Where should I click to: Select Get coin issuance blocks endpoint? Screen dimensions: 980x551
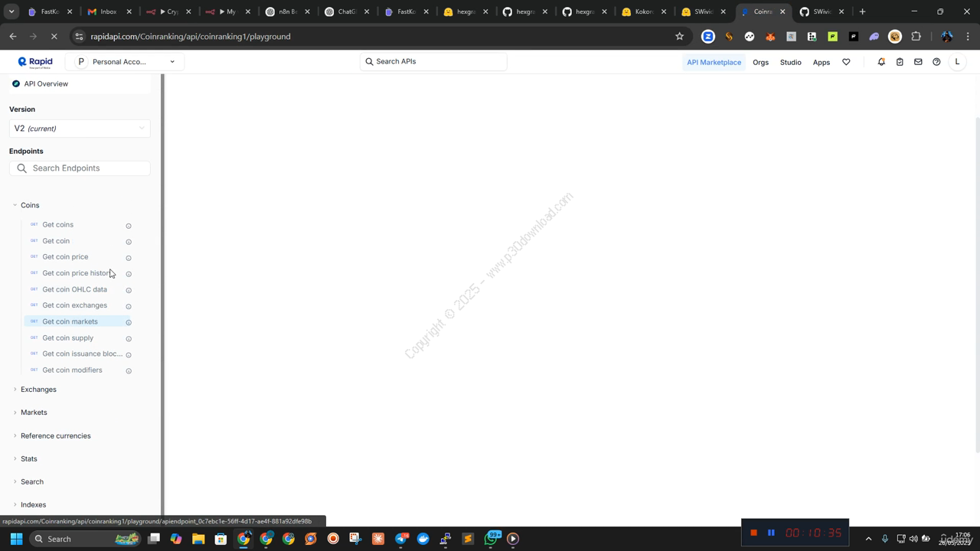(82, 354)
